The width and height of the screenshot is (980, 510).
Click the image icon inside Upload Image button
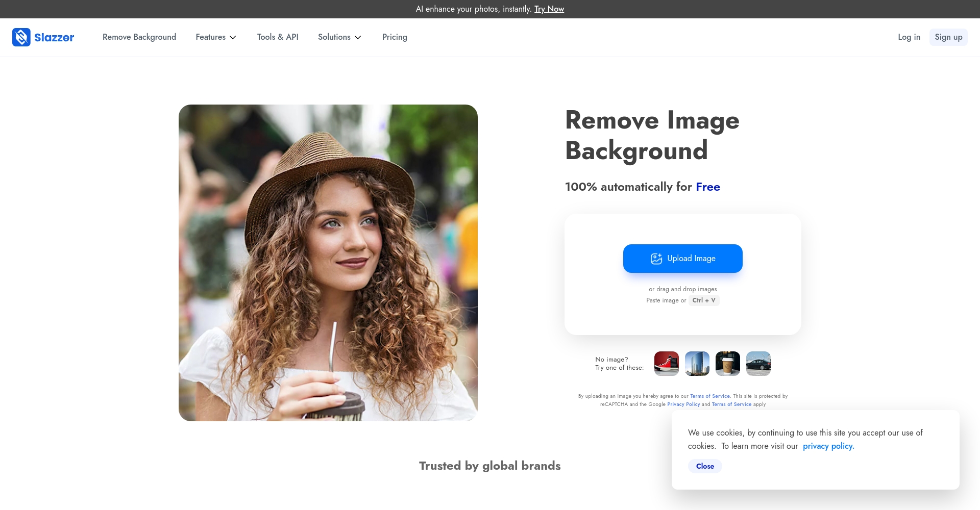coord(656,259)
